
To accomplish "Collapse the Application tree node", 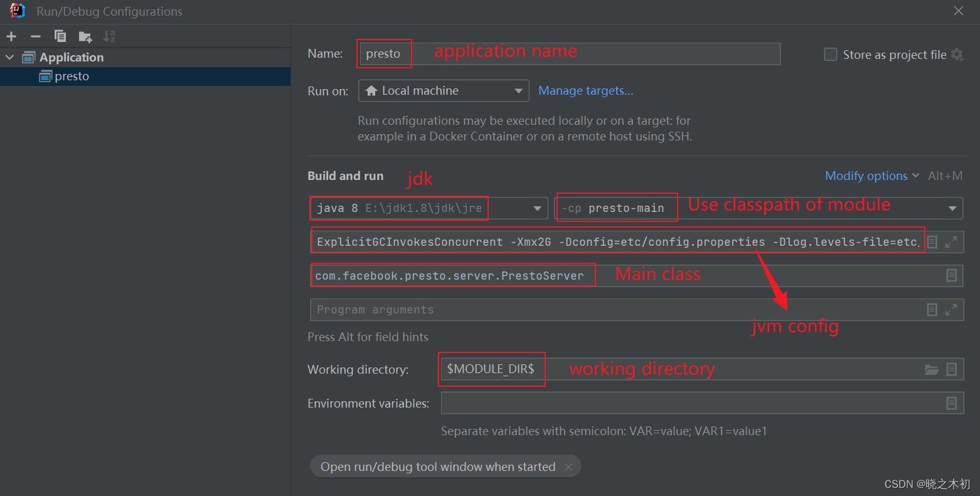I will 9,57.
